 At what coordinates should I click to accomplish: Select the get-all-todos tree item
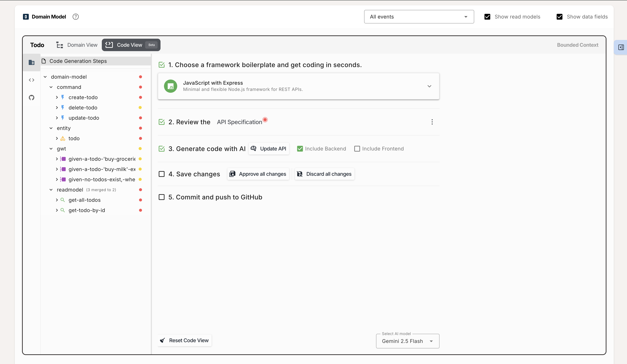pyautogui.click(x=84, y=200)
